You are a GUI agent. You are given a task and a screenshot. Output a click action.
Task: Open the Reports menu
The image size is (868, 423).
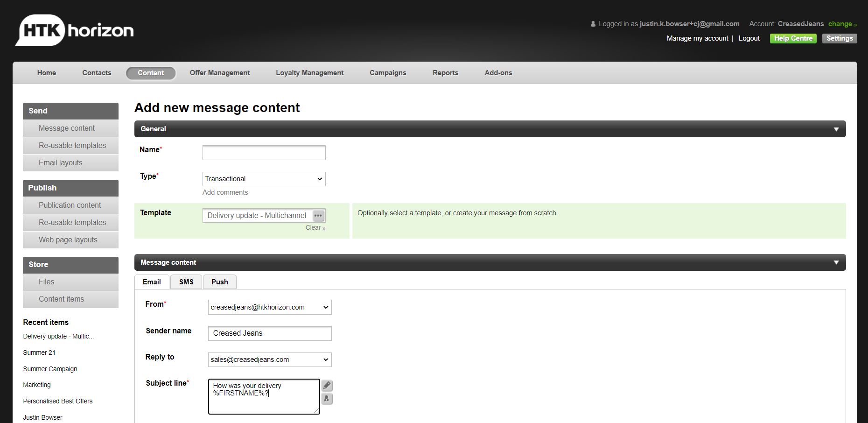click(445, 73)
